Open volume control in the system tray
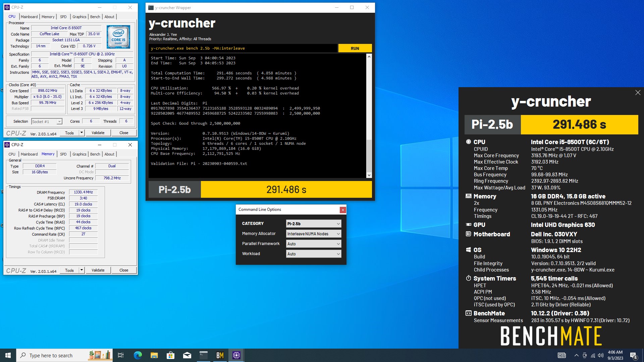The image size is (644, 362). pyautogui.click(x=601, y=355)
